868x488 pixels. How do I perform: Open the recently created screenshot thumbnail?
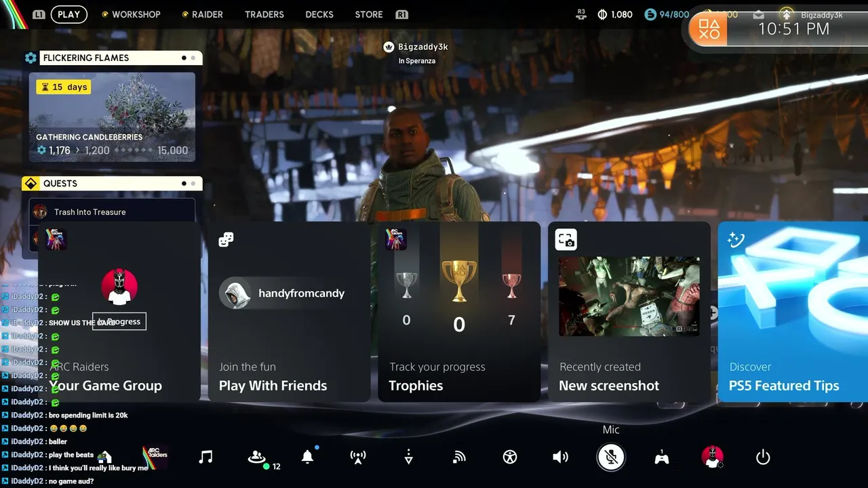click(x=629, y=296)
